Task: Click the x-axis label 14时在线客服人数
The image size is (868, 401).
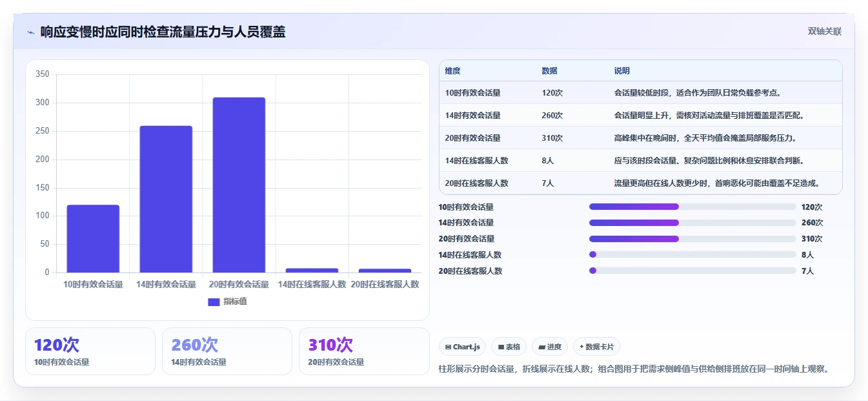Action: tap(312, 284)
